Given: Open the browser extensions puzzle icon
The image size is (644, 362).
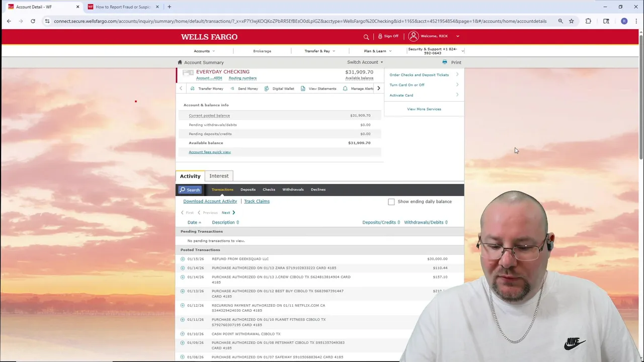Looking at the screenshot, I should [x=588, y=21].
